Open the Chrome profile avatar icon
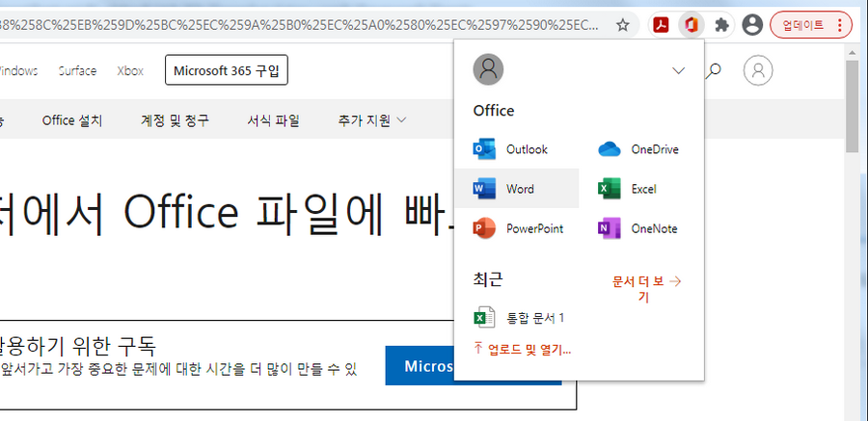Image resolution: width=868 pixels, height=421 pixels. tap(751, 25)
